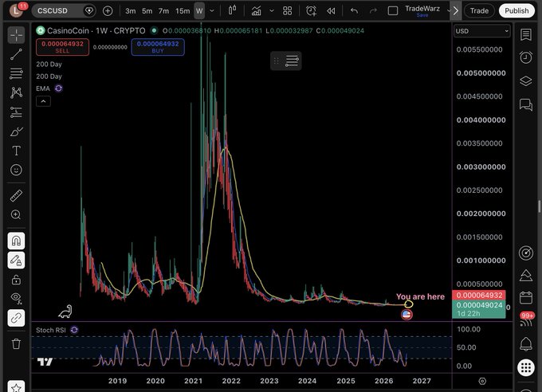
Task: Select the brush drawing tool
Action: click(16, 131)
